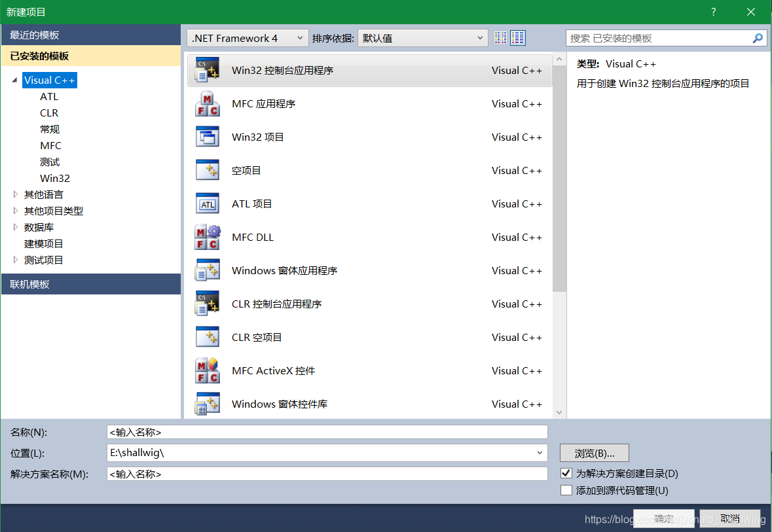Pick the 空项目 template icon
This screenshot has width=772, height=532.
tap(208, 170)
